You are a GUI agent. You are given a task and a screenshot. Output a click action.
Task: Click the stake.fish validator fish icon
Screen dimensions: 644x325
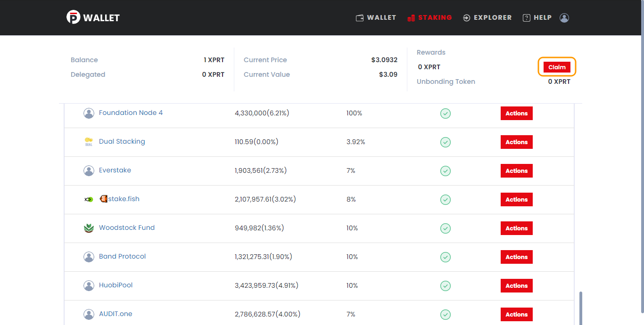(x=89, y=199)
